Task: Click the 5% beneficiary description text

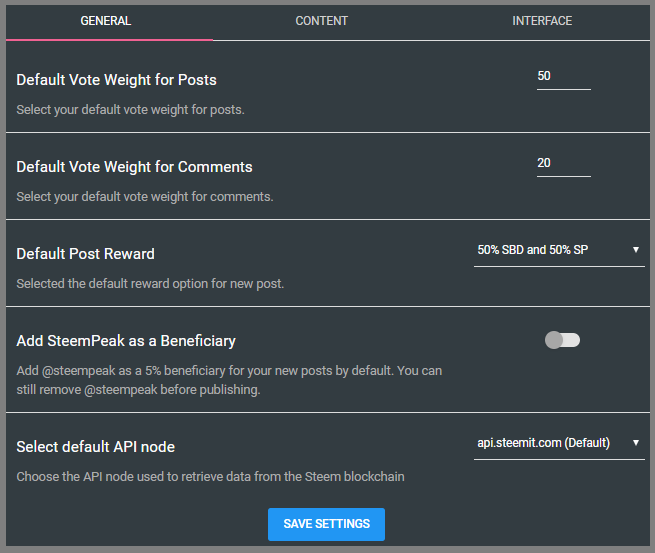Action: tap(229, 379)
